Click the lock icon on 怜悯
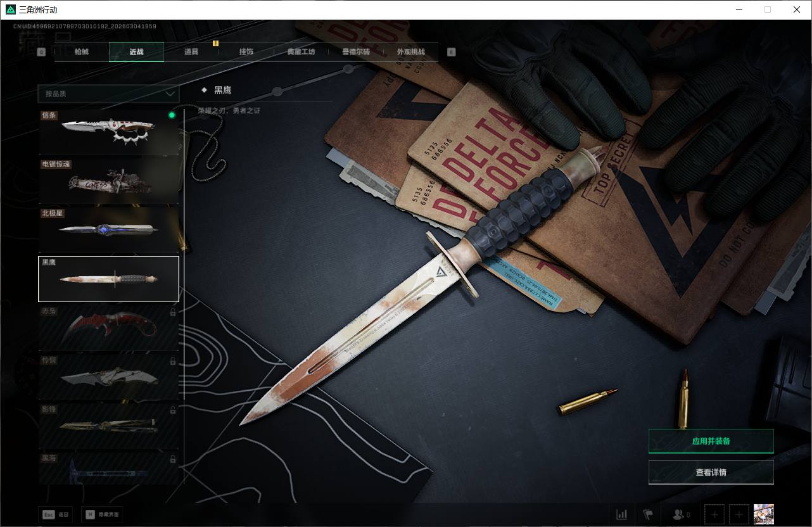The image size is (812, 527). point(173,361)
